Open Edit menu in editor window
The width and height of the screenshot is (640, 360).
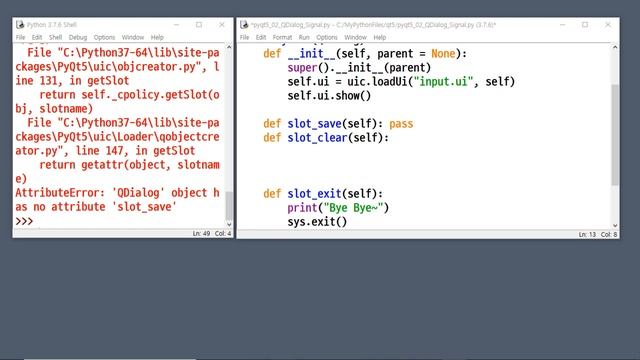pyautogui.click(x=261, y=37)
